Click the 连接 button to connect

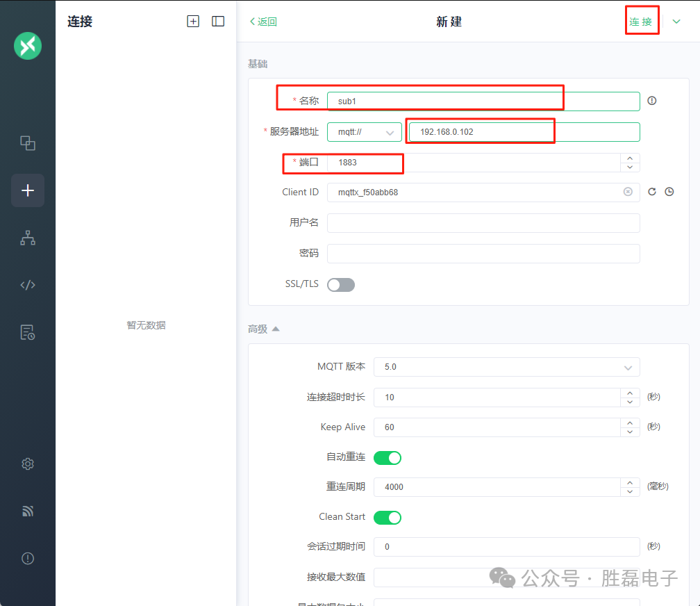click(640, 22)
